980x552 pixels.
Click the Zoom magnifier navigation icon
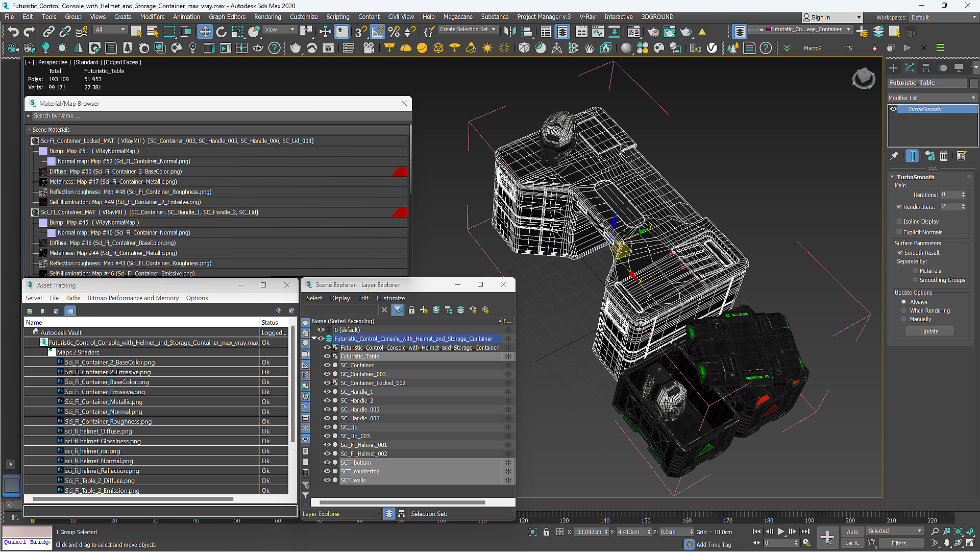coord(935,532)
